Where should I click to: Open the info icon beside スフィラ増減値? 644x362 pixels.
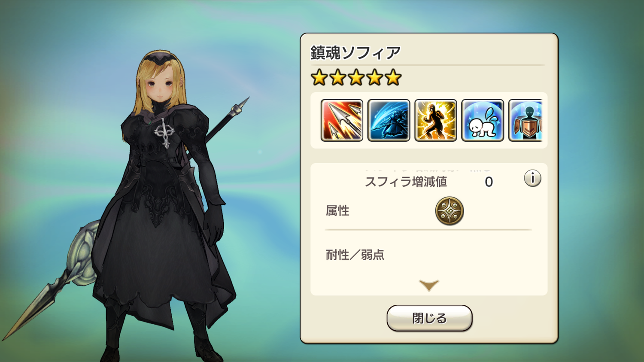click(532, 178)
